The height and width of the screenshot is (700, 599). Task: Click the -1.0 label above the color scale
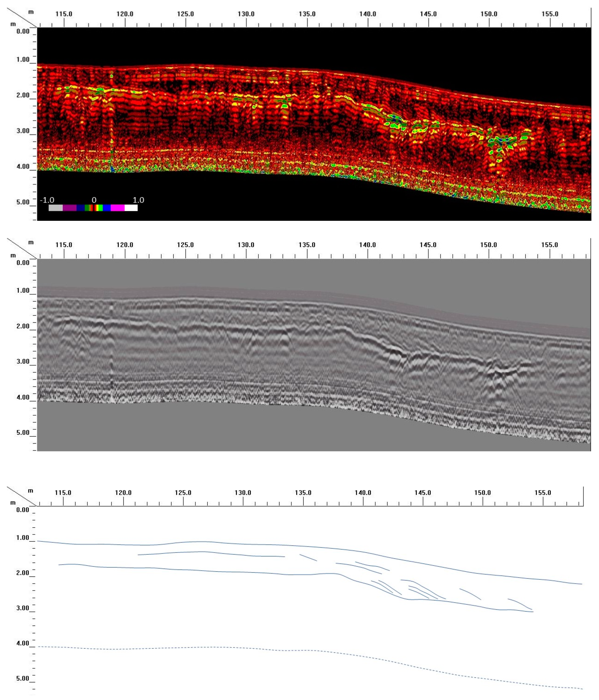tap(47, 200)
